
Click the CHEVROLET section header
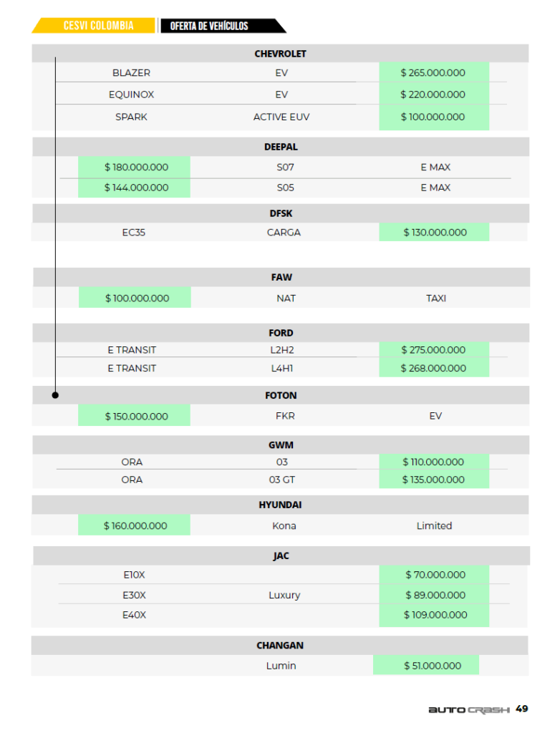(x=280, y=54)
